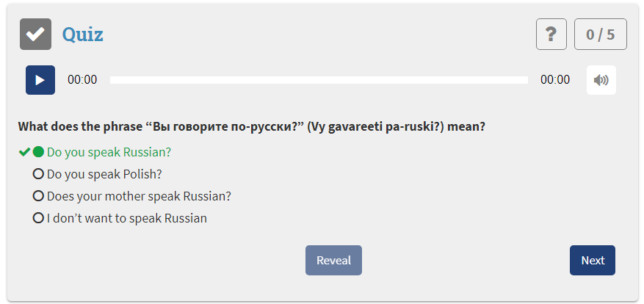
Task: Go to the next question with Next
Action: [593, 261]
